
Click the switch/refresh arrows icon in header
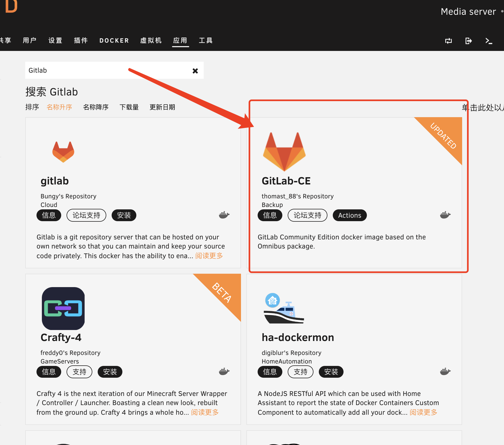click(x=448, y=41)
